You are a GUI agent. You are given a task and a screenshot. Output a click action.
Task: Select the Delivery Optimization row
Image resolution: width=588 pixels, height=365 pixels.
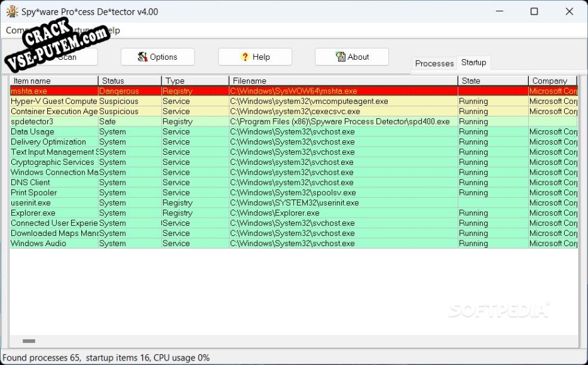[x=293, y=142]
